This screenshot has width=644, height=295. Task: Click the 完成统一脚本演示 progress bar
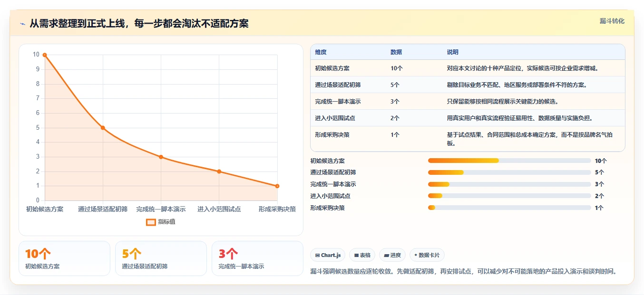509,184
